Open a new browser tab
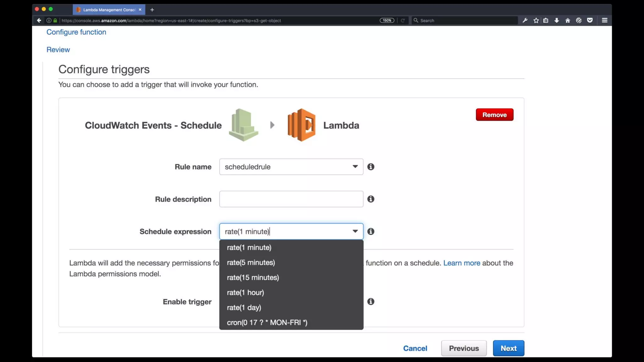 (x=152, y=10)
